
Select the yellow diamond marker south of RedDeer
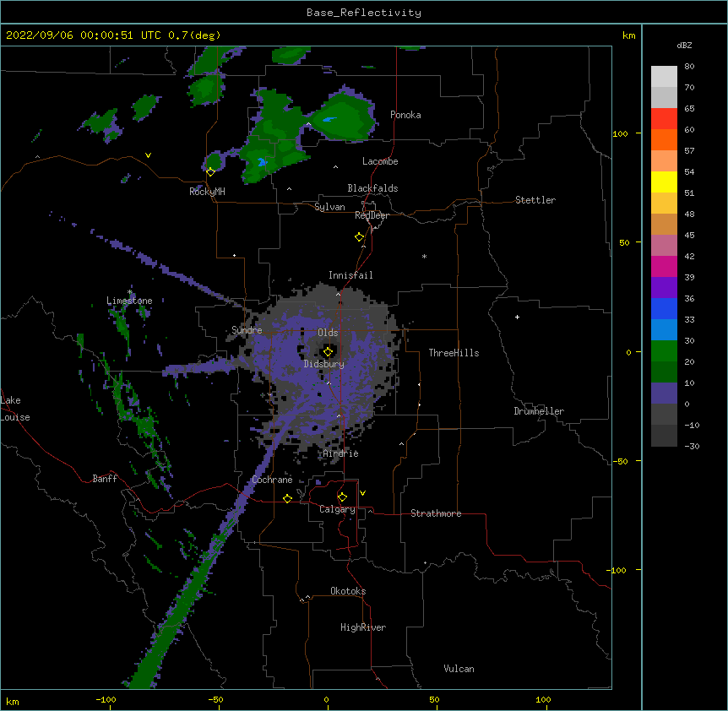click(x=359, y=236)
